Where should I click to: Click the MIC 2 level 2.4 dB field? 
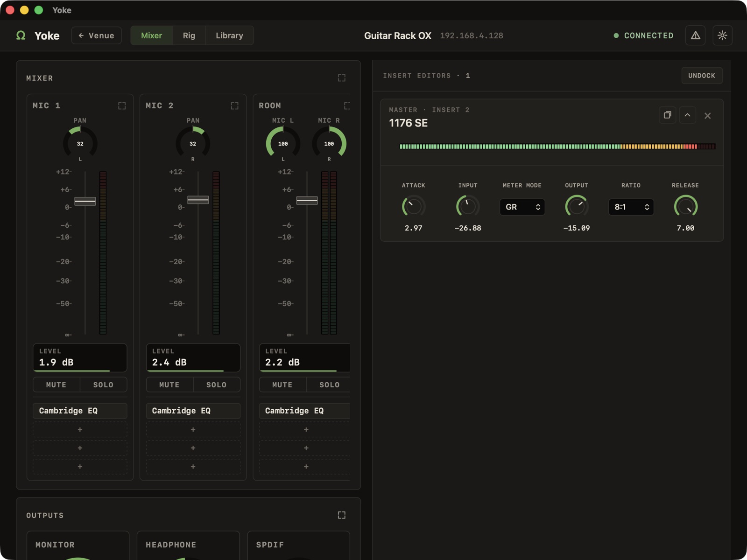click(x=193, y=357)
